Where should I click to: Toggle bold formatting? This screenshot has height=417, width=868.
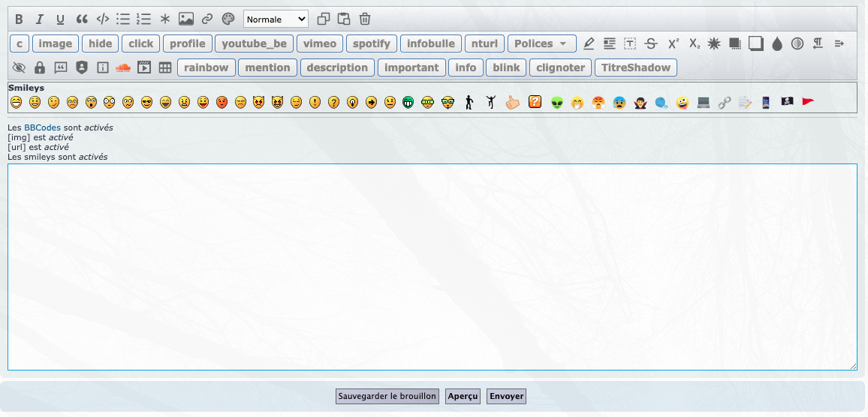[20, 19]
